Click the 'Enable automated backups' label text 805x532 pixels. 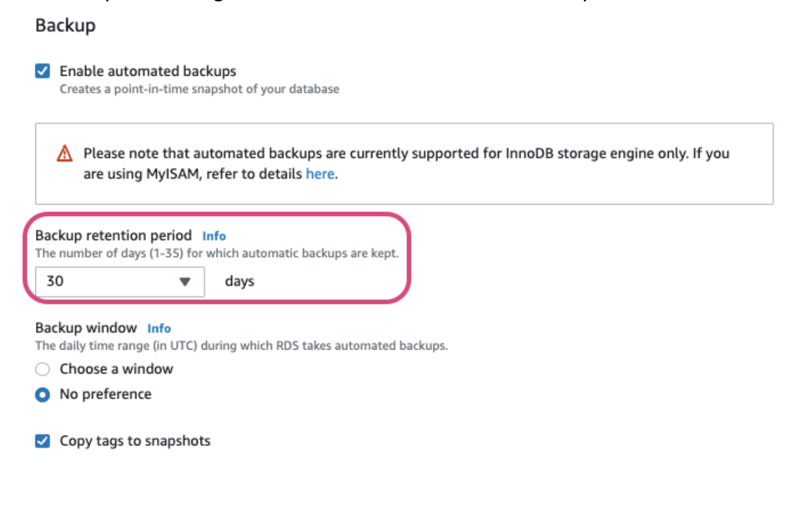click(148, 71)
